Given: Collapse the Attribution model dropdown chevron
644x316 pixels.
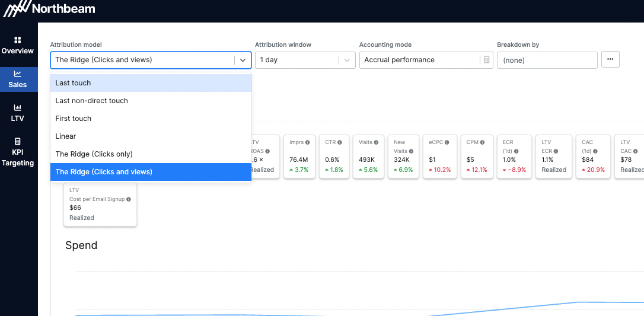Looking at the screenshot, I should [x=243, y=60].
